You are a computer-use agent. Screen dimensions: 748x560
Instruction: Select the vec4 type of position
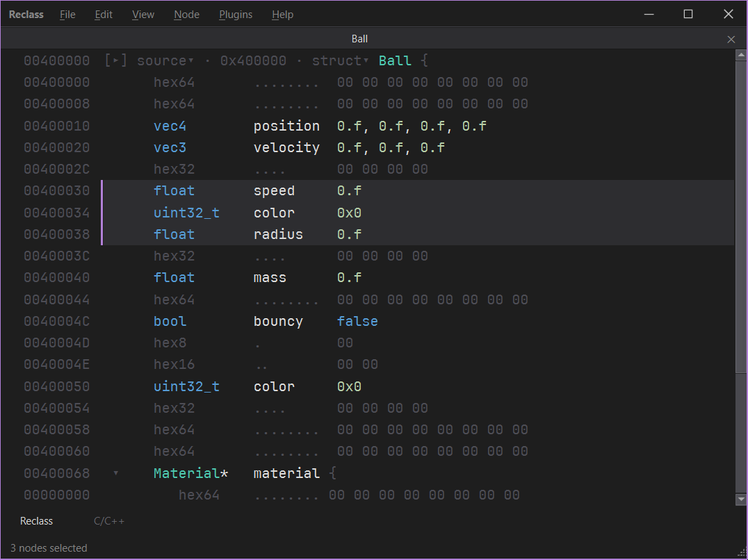tap(170, 126)
